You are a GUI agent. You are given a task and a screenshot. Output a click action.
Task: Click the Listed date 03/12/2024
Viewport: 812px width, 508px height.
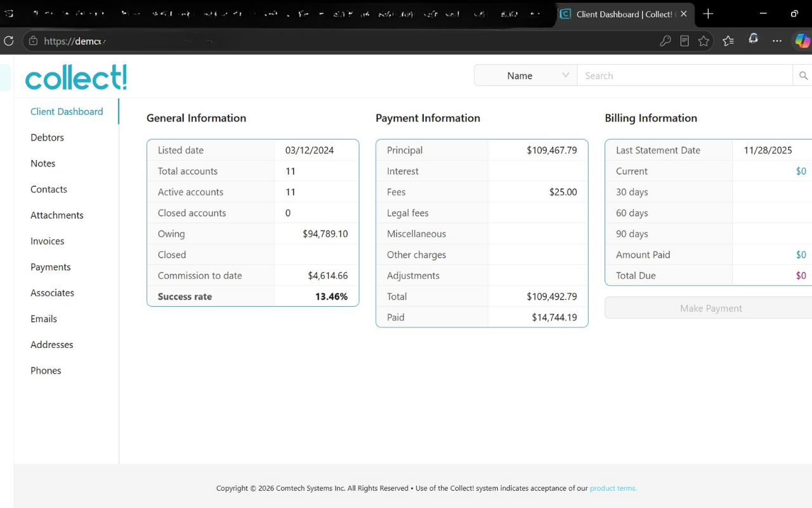click(x=310, y=150)
